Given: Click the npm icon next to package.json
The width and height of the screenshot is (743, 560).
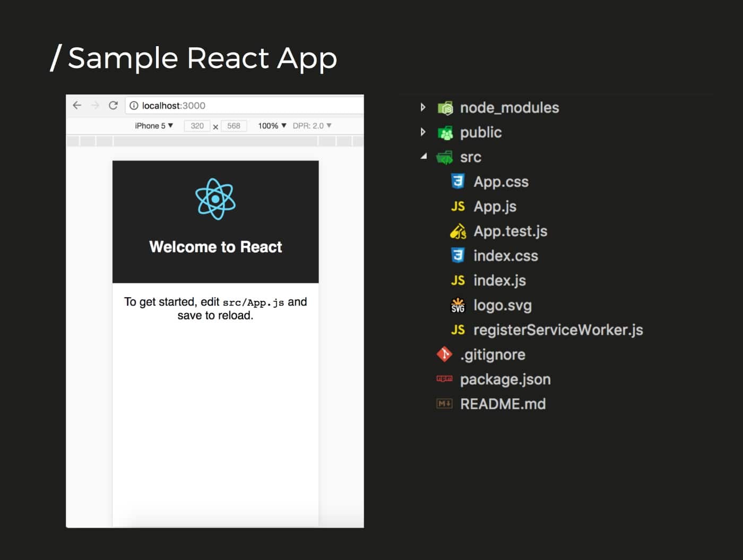Looking at the screenshot, I should pyautogui.click(x=444, y=379).
